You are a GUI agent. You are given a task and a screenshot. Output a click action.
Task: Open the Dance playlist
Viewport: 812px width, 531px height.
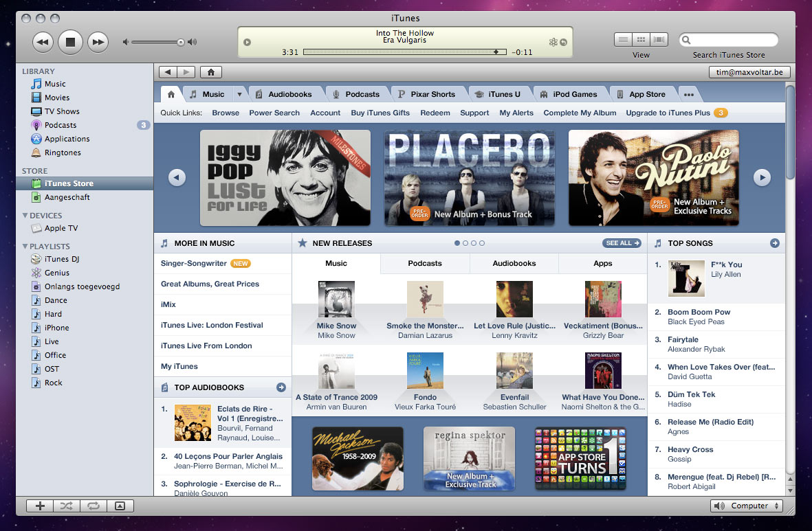(56, 300)
